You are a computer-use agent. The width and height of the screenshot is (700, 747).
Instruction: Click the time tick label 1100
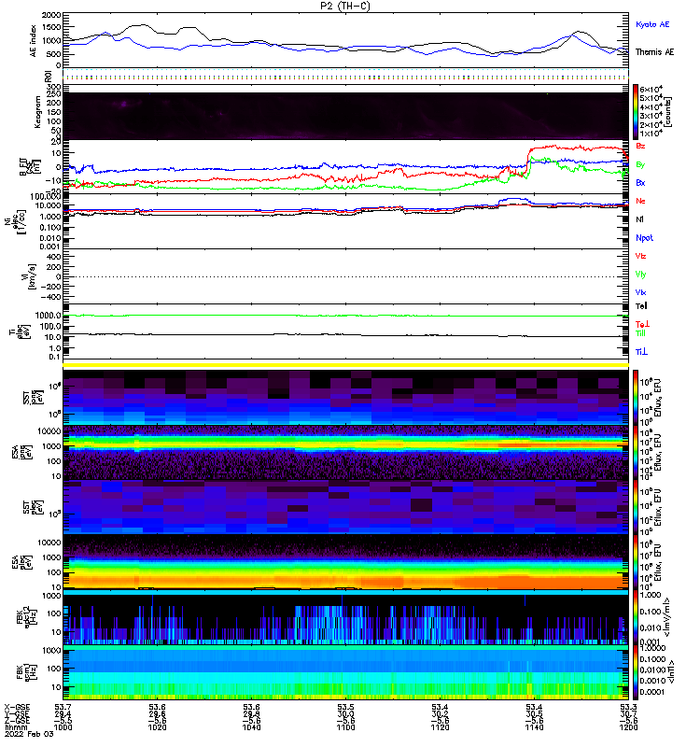[x=345, y=727]
